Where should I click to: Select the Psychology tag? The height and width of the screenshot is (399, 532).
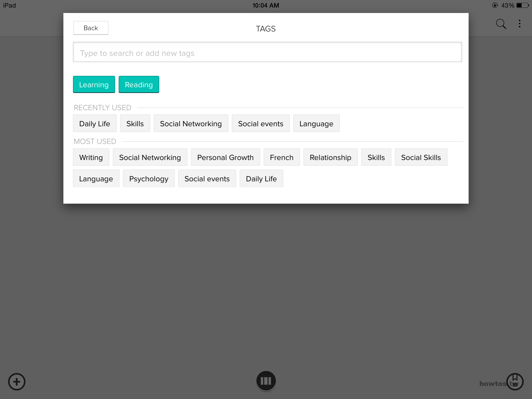(149, 178)
